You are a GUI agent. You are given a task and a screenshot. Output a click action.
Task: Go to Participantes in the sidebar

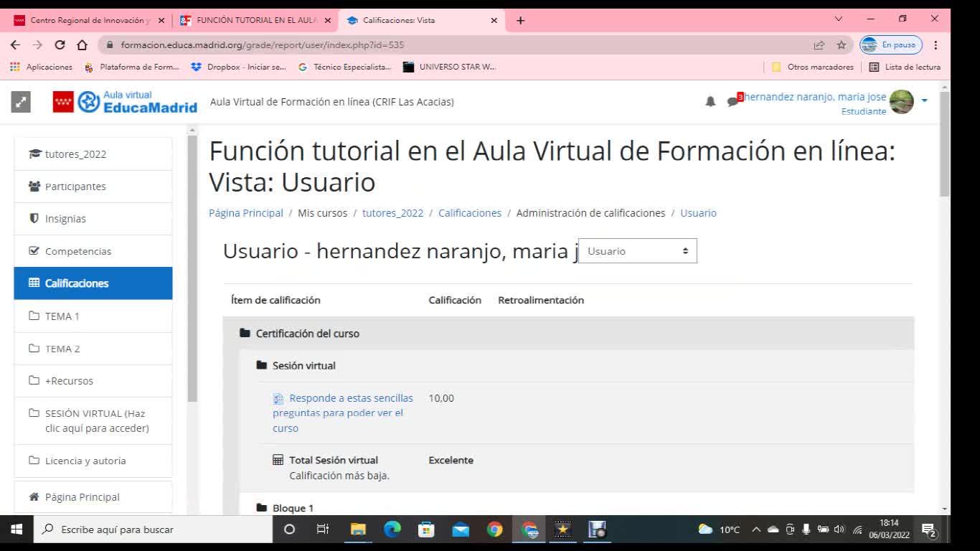[93, 187]
